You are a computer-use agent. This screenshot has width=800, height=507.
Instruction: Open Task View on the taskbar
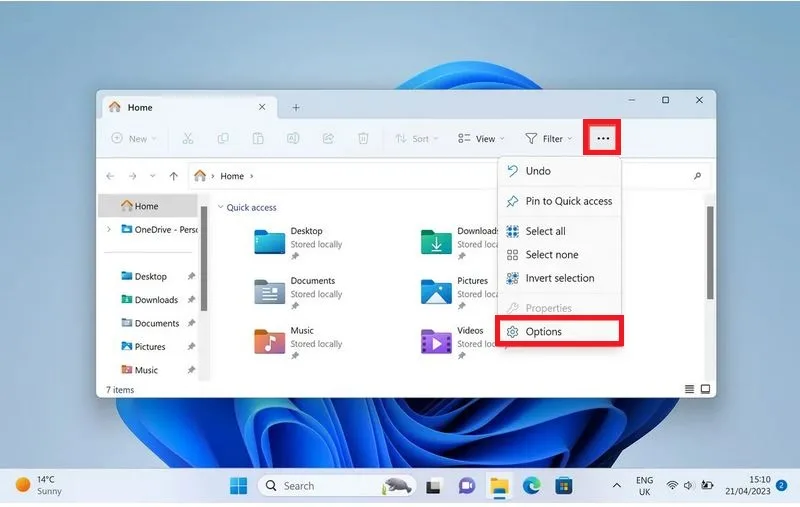pos(433,486)
